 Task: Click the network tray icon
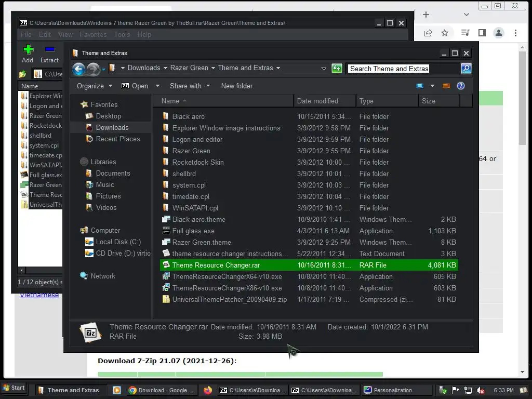pos(468,390)
